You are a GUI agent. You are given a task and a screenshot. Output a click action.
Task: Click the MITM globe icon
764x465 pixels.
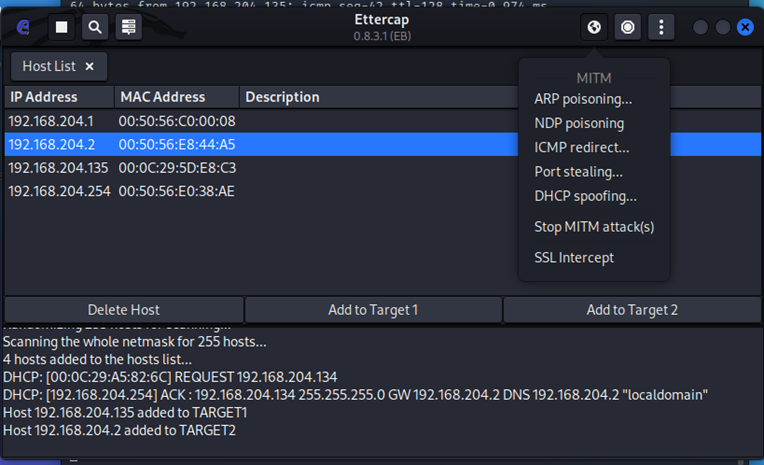coord(594,27)
